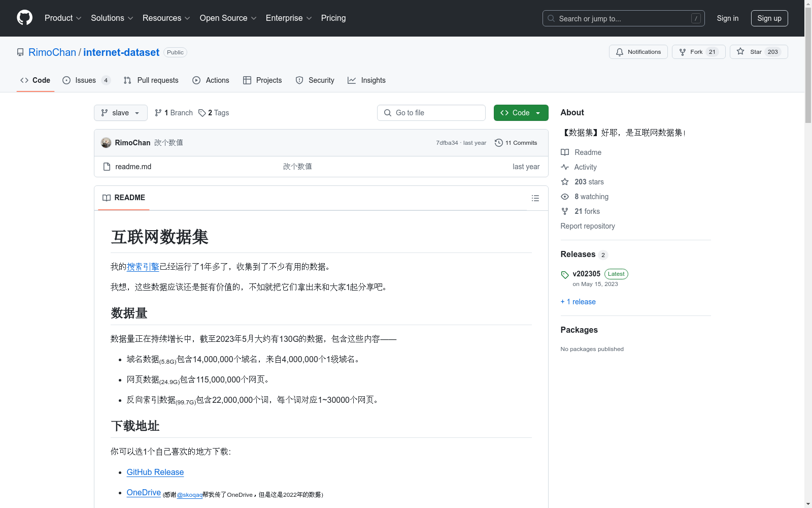The image size is (812, 508).
Task: Switch to the Security tab
Action: (x=315, y=80)
